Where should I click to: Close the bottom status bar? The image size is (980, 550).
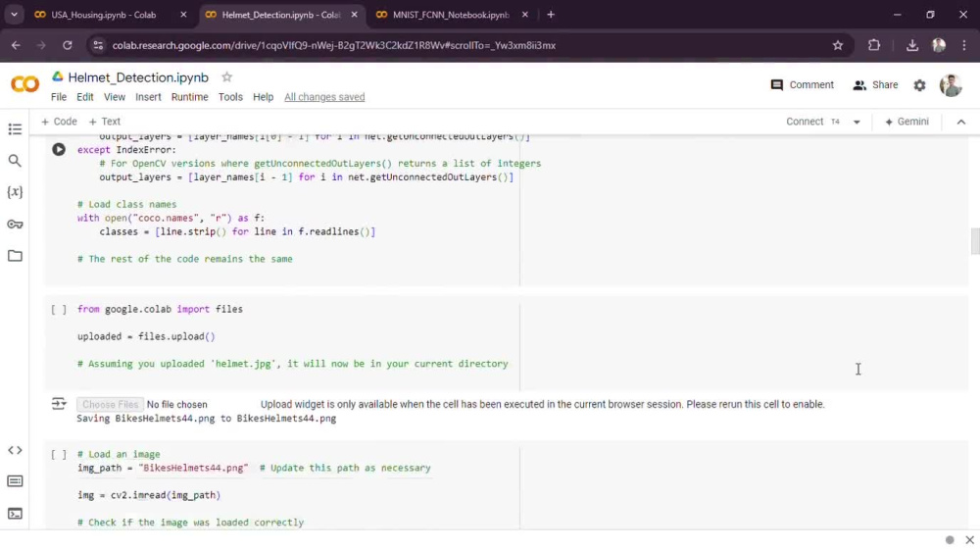(969, 540)
